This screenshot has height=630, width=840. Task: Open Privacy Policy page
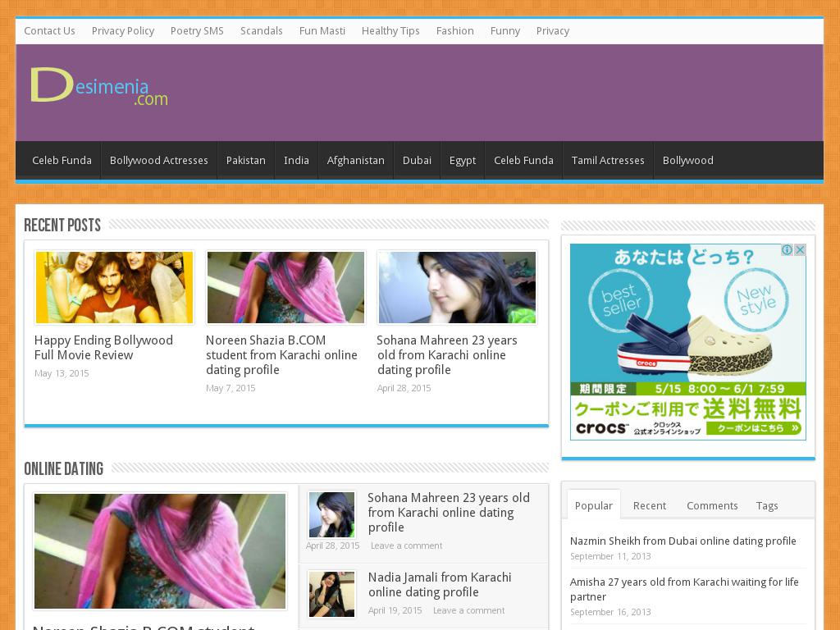point(123,31)
